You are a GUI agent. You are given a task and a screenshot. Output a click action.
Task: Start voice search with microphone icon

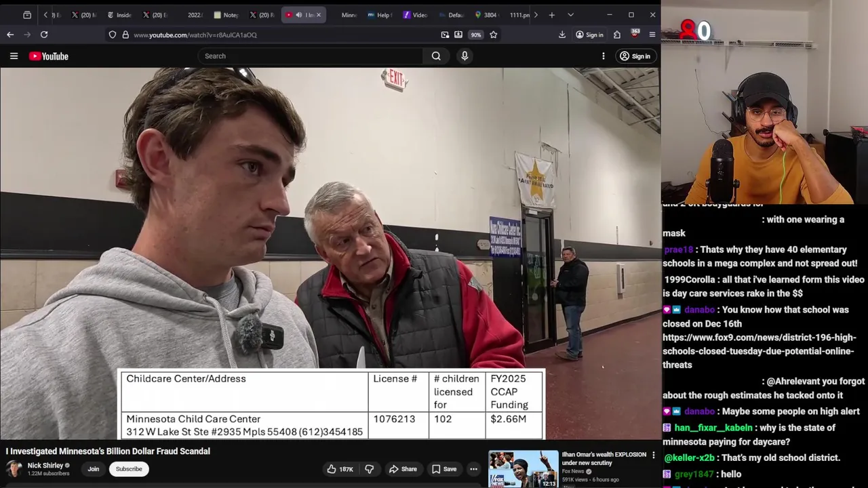[x=465, y=56]
